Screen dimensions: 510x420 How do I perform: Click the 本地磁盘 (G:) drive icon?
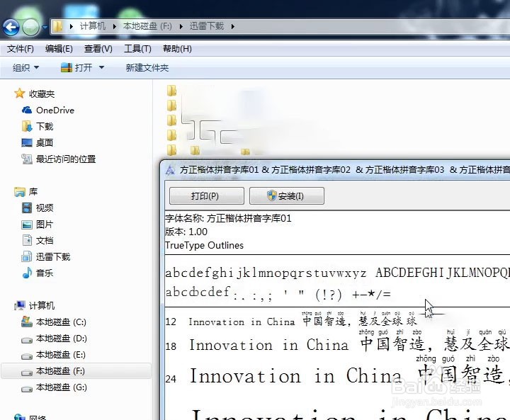[x=27, y=388]
